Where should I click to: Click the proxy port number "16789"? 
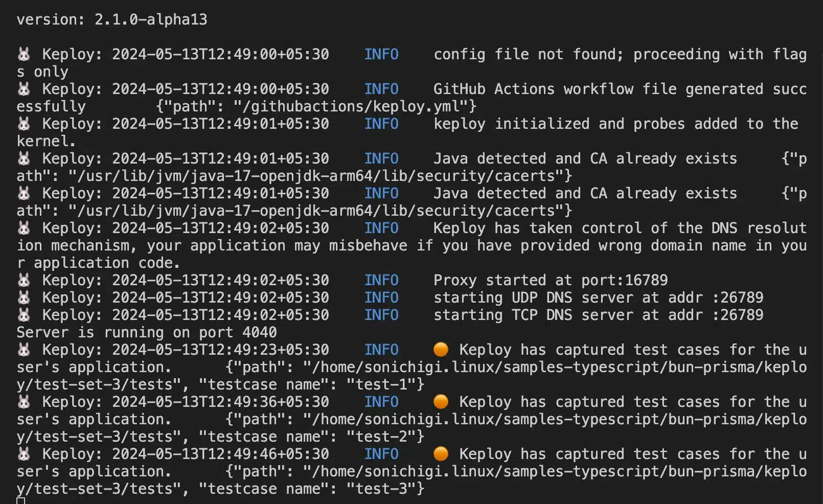click(646, 280)
